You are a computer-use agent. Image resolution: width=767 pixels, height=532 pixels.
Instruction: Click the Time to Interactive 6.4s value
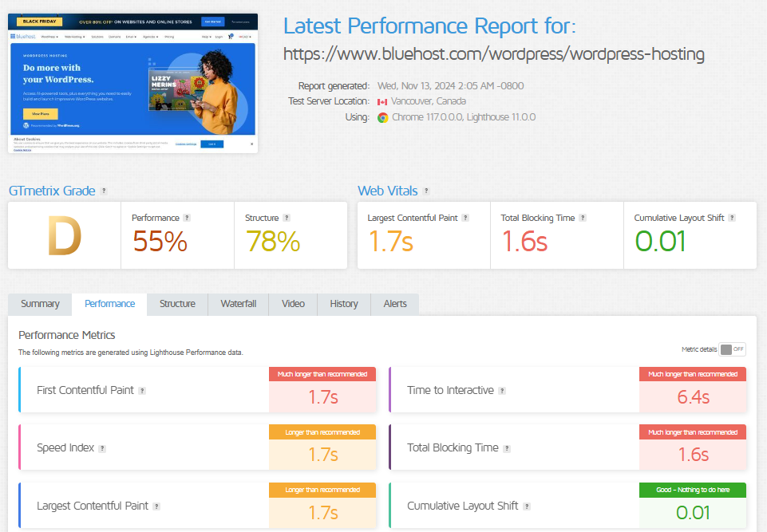point(693,397)
